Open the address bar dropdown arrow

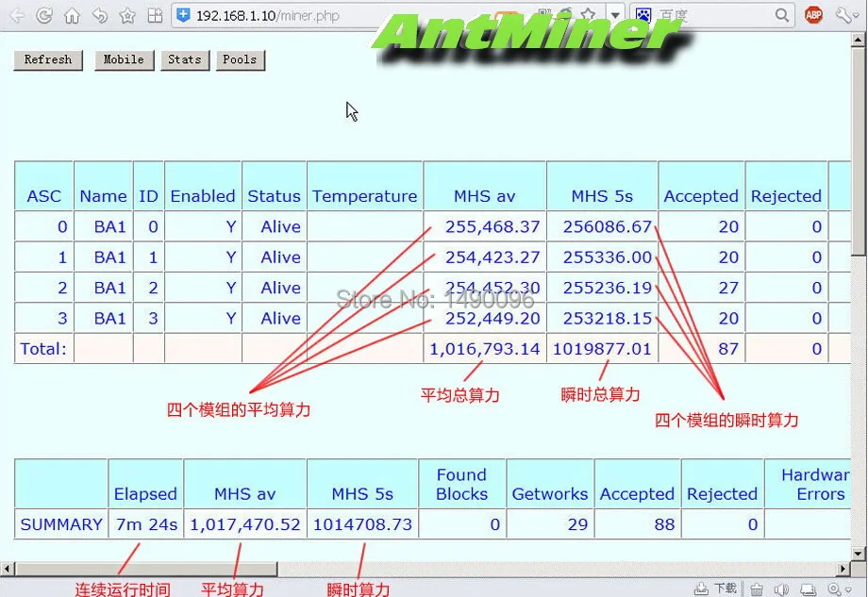pyautogui.click(x=615, y=15)
